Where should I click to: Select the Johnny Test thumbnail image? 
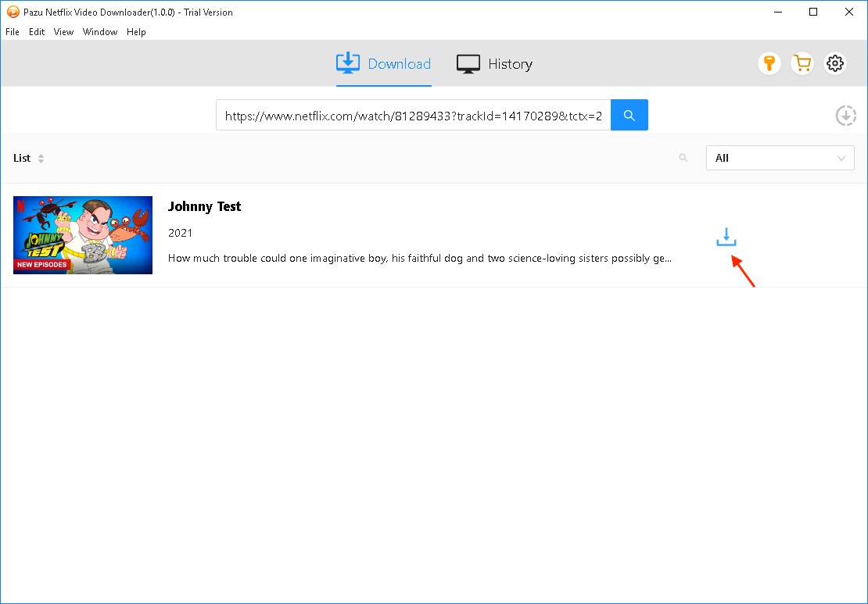[83, 235]
